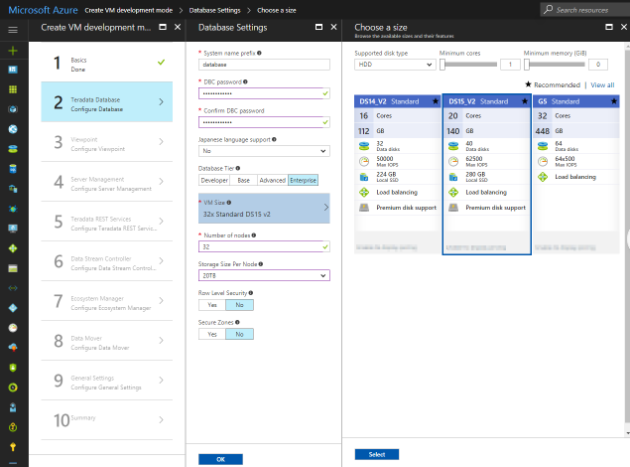Set Secure Zones to Yes
The height and width of the screenshot is (467, 630).
coord(212,335)
